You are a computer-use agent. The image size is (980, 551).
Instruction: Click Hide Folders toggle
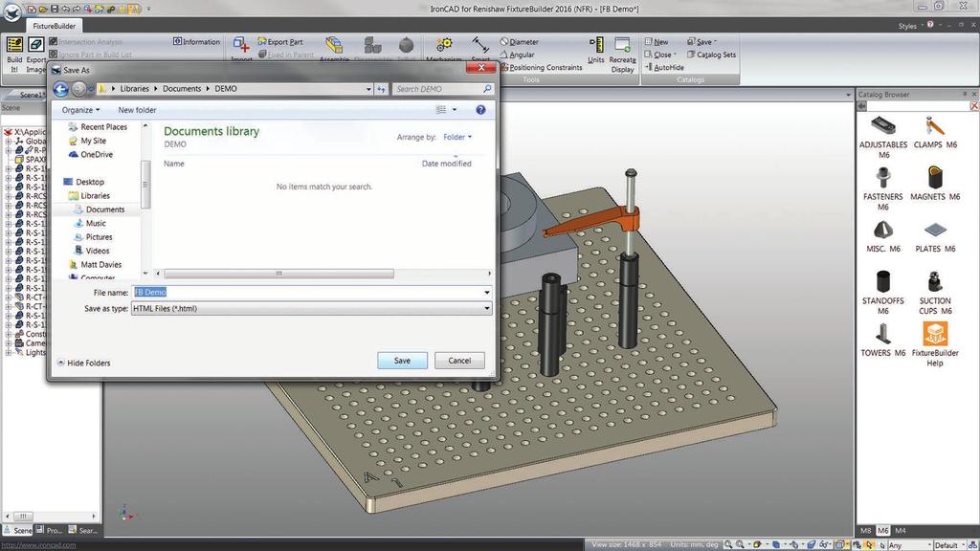(x=84, y=363)
